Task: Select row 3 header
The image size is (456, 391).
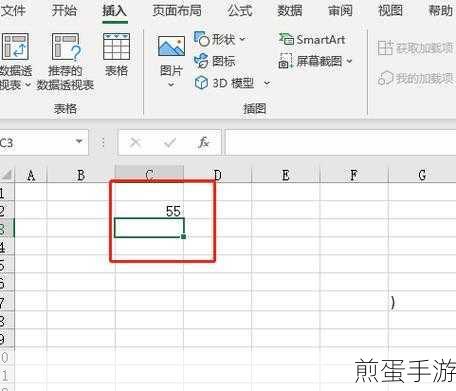Action: pyautogui.click(x=7, y=228)
